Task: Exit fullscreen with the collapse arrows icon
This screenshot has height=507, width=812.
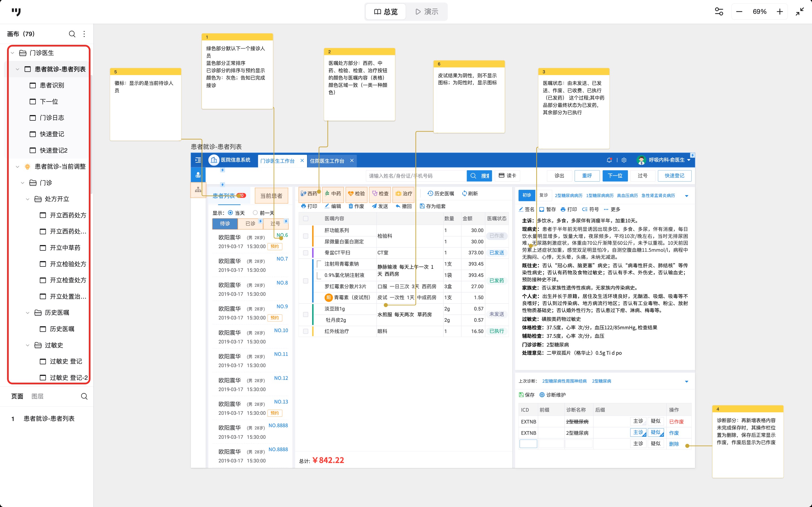Action: point(800,12)
